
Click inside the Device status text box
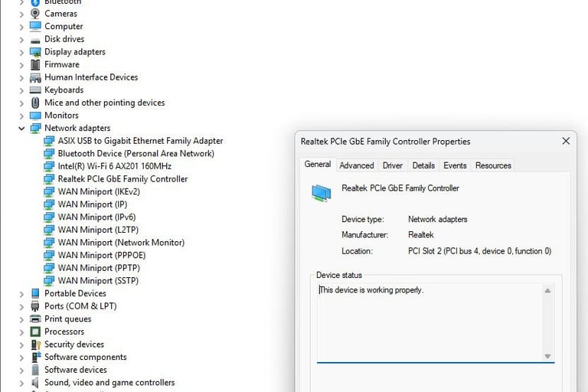(x=429, y=322)
